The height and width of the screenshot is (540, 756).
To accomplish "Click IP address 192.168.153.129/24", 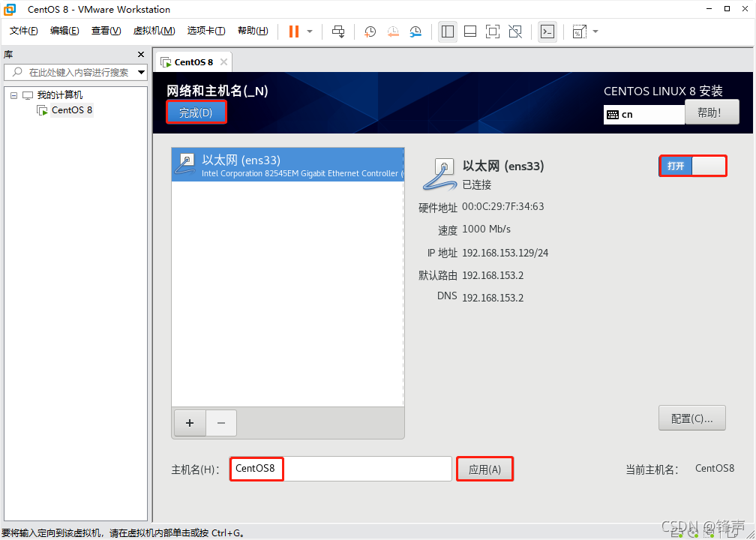I will pos(505,253).
